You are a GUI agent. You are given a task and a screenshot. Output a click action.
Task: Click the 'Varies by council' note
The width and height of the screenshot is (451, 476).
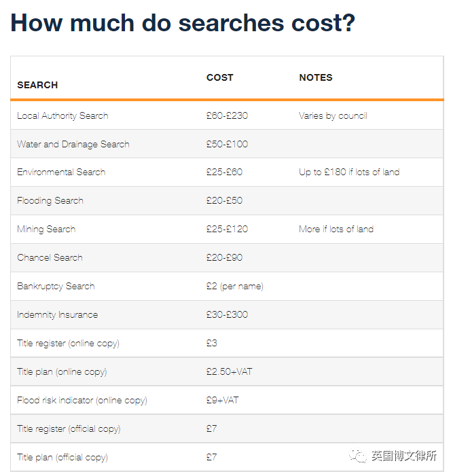[333, 115]
